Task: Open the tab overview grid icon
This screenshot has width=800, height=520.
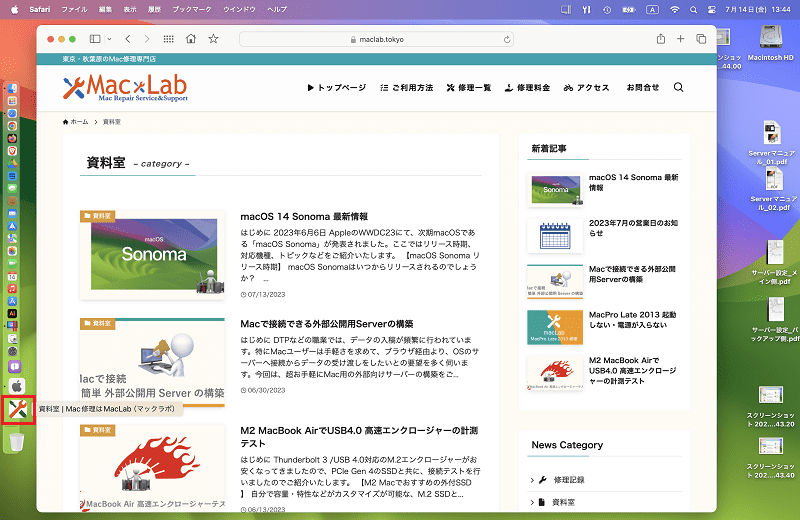Action: coord(168,39)
